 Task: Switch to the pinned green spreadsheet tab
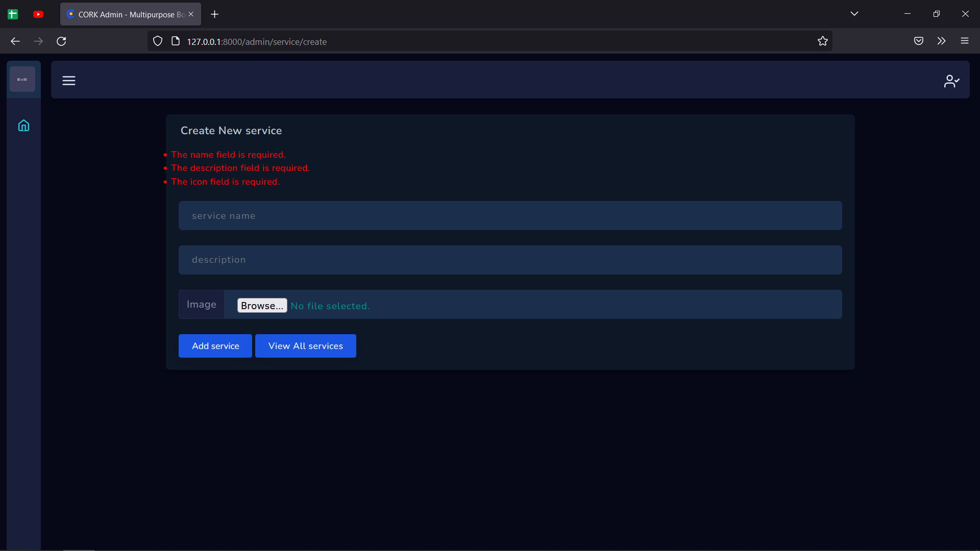tap(13, 14)
